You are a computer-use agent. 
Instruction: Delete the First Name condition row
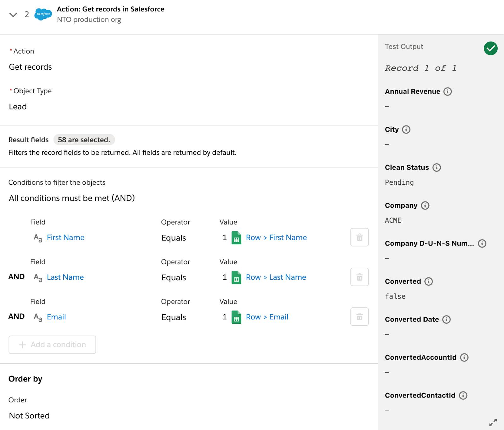point(359,237)
